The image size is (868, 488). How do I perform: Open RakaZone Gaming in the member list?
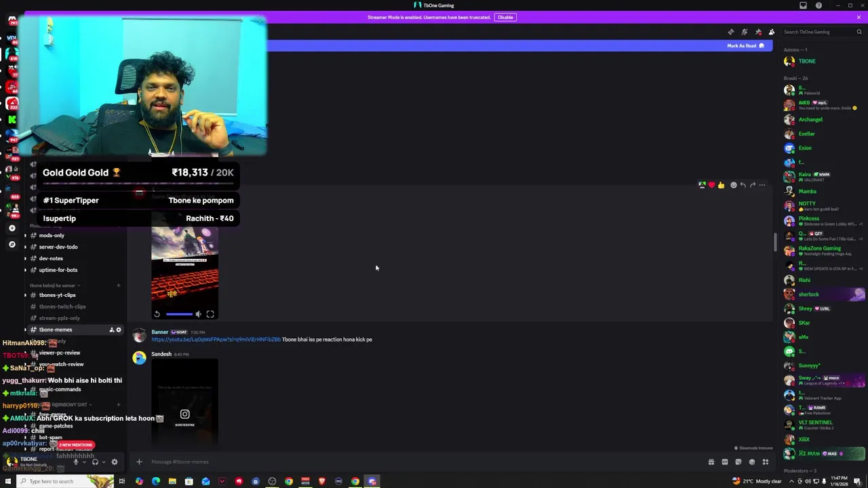coord(823,250)
